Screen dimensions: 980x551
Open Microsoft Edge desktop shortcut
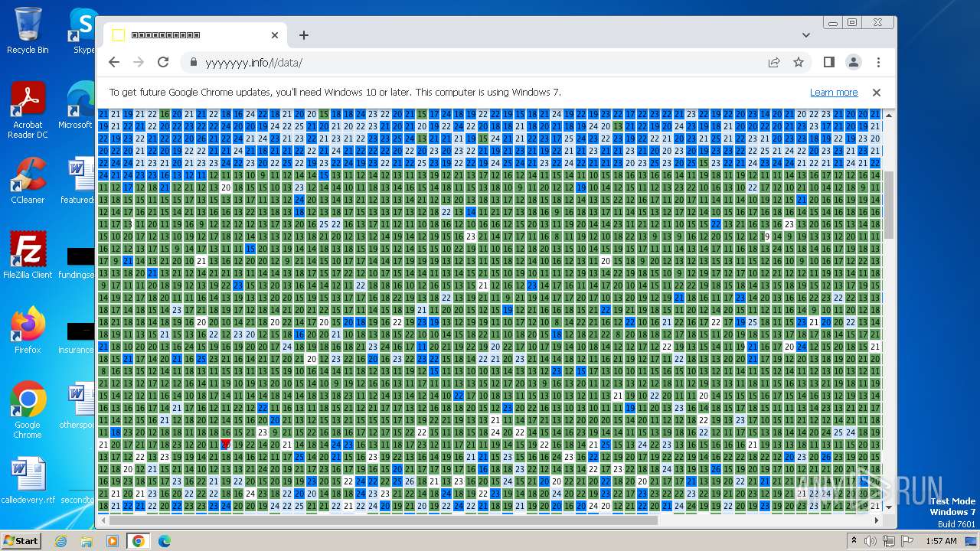(80, 106)
